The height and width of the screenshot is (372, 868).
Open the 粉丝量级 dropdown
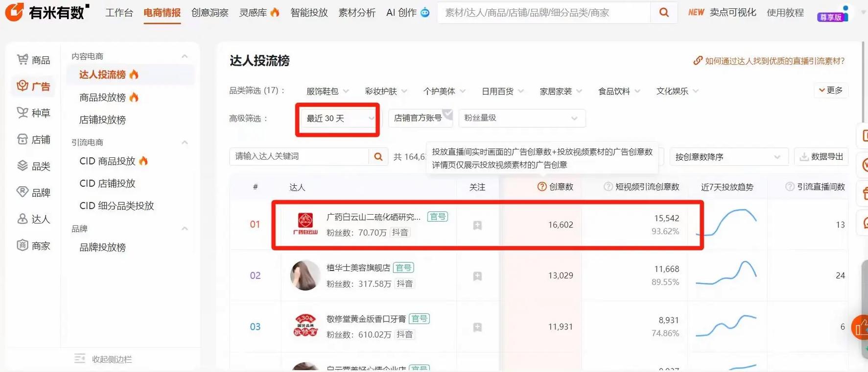[522, 118]
